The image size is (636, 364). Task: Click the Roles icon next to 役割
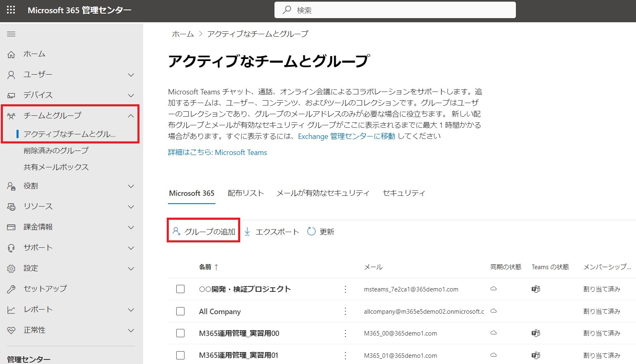click(x=11, y=186)
